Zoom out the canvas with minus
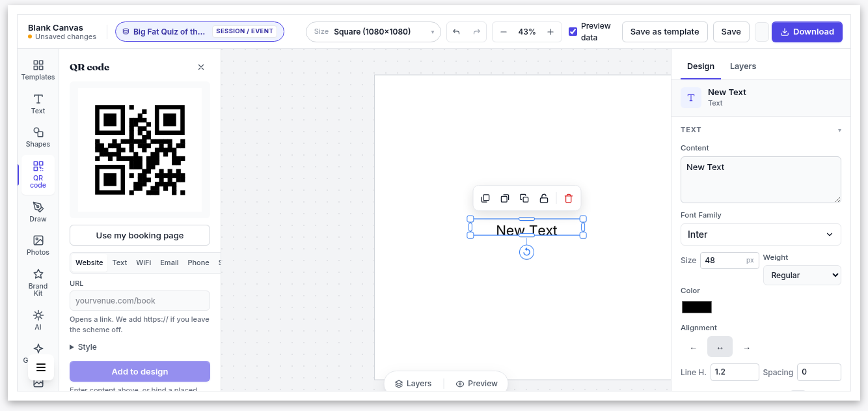Viewport: 868px width, 411px height. coord(504,32)
